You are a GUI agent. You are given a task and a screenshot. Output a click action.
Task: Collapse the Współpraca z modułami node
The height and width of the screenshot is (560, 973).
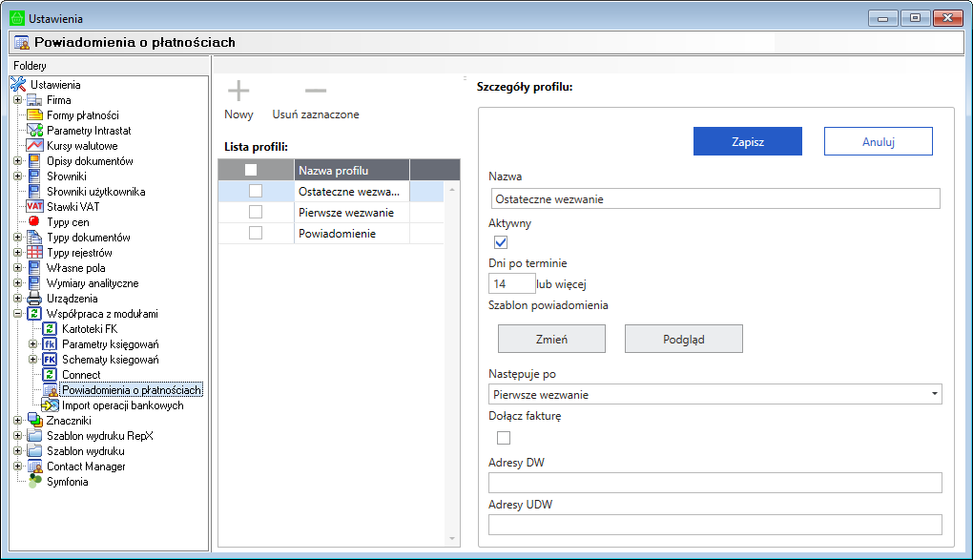tap(18, 314)
